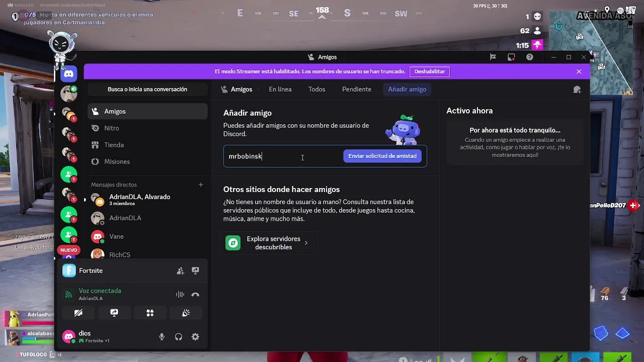The width and height of the screenshot is (644, 362).
Task: Open Help question mark icon
Action: click(530, 57)
